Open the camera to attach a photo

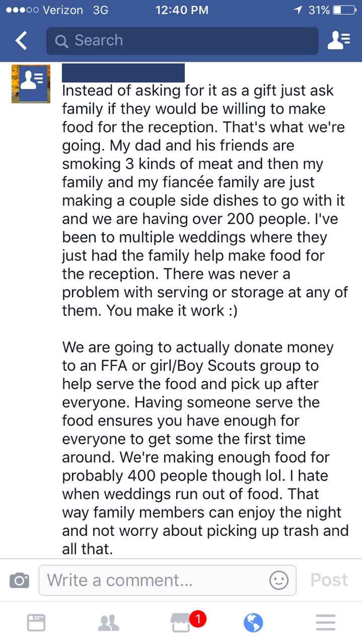tap(18, 580)
